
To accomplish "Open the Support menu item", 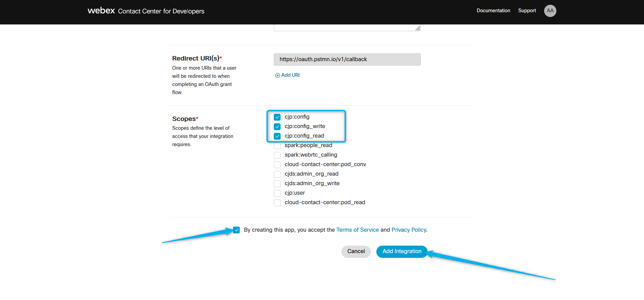I will (527, 11).
